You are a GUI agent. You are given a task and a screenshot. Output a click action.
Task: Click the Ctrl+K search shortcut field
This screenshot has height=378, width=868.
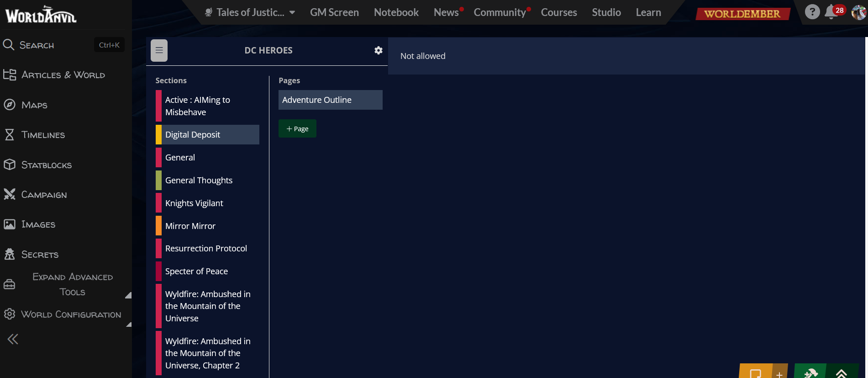click(x=109, y=45)
